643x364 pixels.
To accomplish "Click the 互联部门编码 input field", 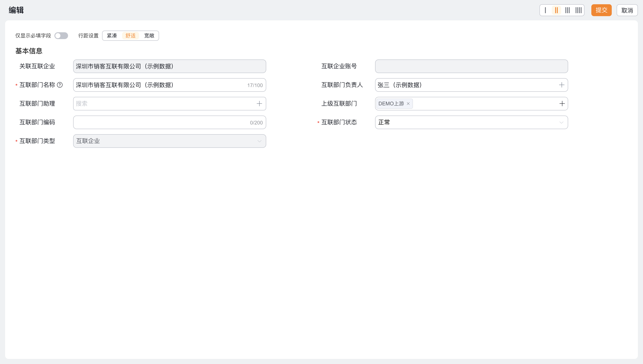I will (170, 122).
